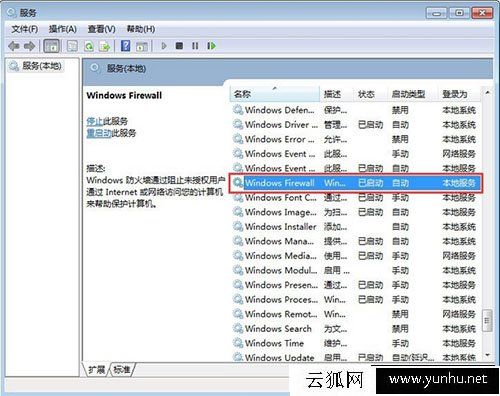Sort by the 登录为 column header
The height and width of the screenshot is (396, 500).
coord(459,94)
